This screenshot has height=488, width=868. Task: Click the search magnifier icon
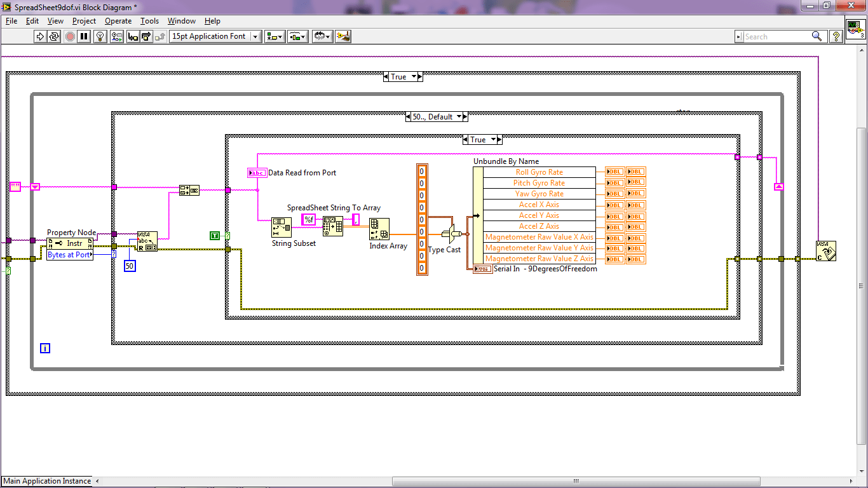(817, 37)
